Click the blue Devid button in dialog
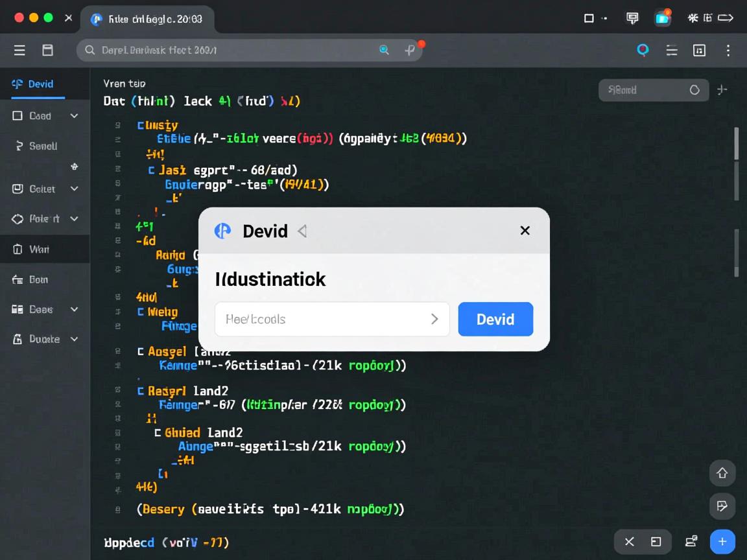 [x=495, y=319]
